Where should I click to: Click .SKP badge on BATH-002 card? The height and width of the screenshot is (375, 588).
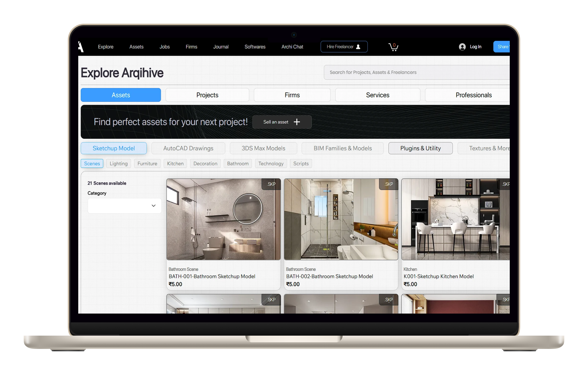pos(389,184)
